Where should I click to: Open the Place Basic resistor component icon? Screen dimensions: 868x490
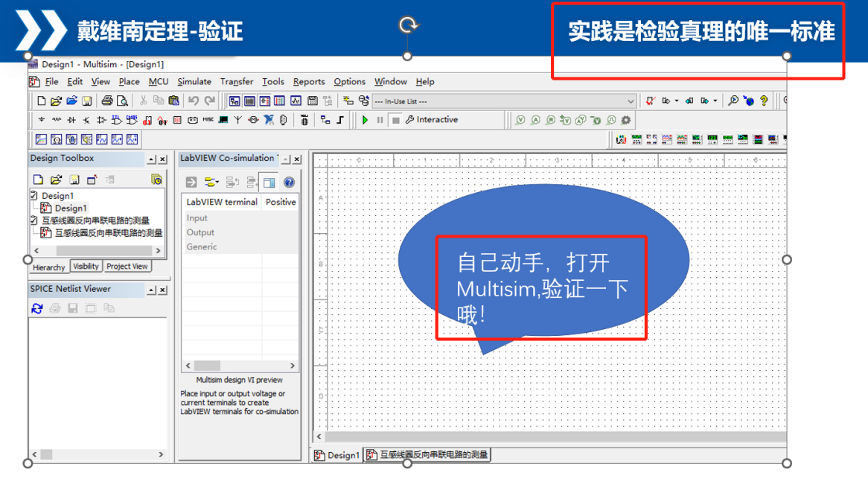click(x=57, y=120)
